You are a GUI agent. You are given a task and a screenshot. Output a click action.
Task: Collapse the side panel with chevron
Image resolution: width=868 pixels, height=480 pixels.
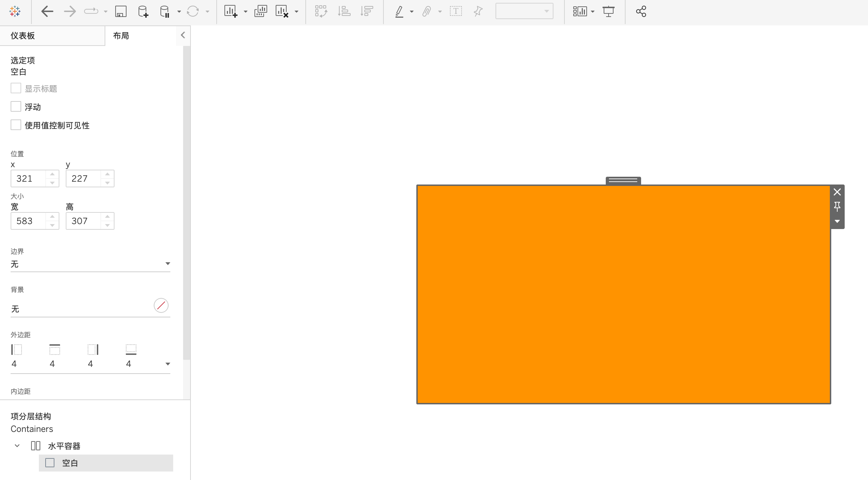tap(183, 35)
